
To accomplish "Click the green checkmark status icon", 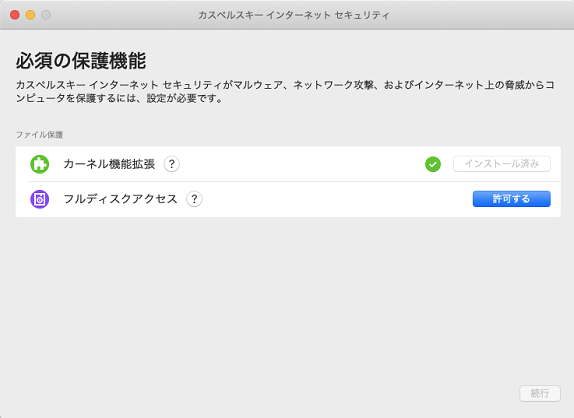I will tap(433, 164).
